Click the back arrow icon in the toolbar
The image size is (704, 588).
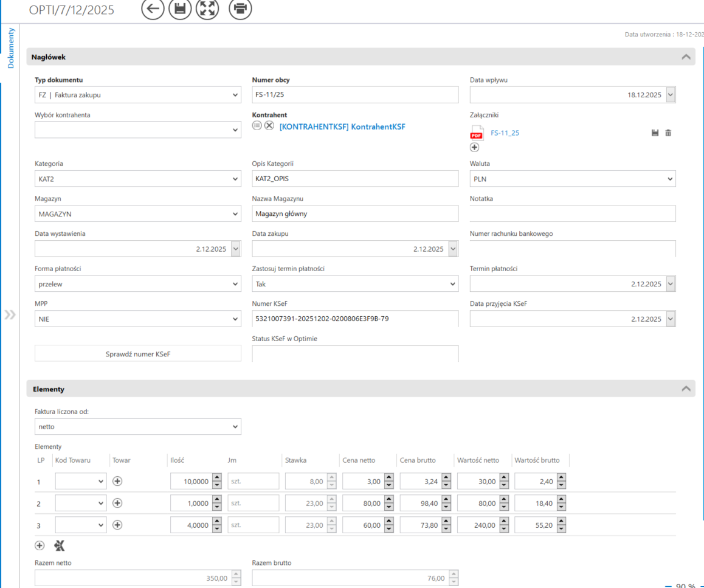pyautogui.click(x=153, y=9)
